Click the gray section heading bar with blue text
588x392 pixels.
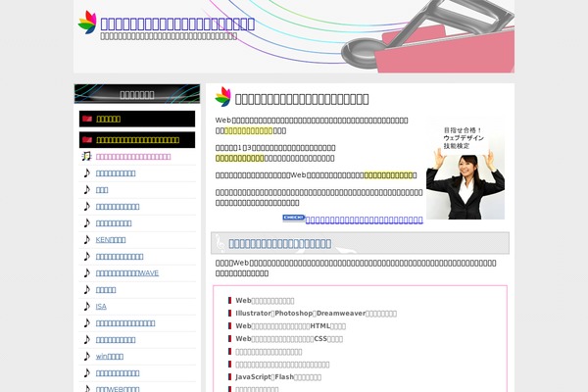(x=360, y=243)
